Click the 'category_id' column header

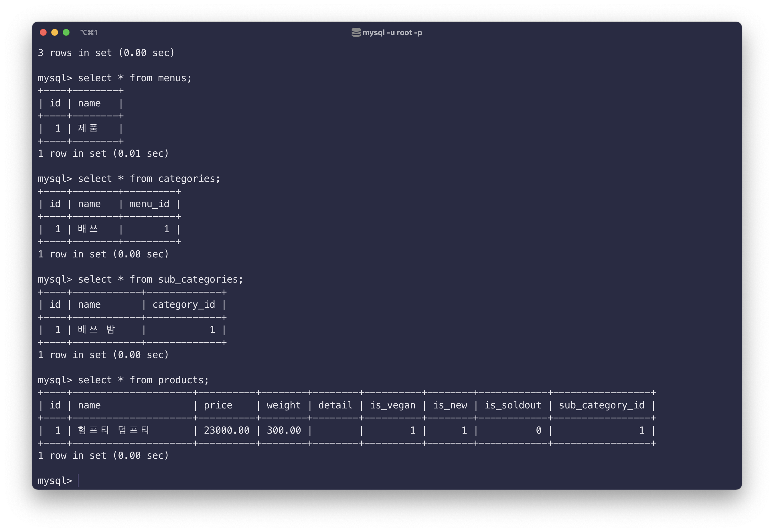tap(184, 305)
